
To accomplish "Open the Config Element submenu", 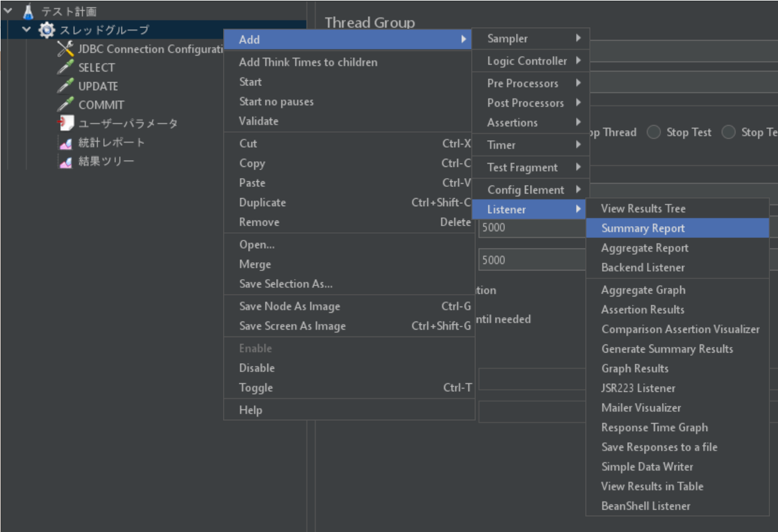I will (531, 190).
